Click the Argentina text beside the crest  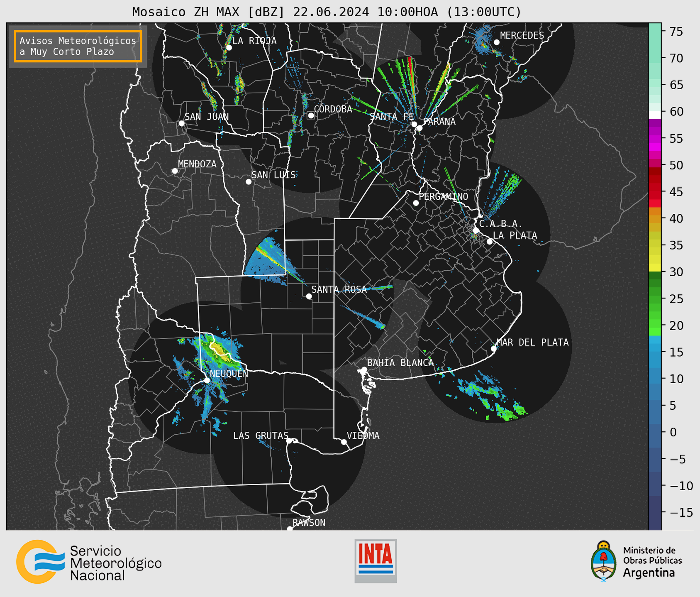(649, 573)
